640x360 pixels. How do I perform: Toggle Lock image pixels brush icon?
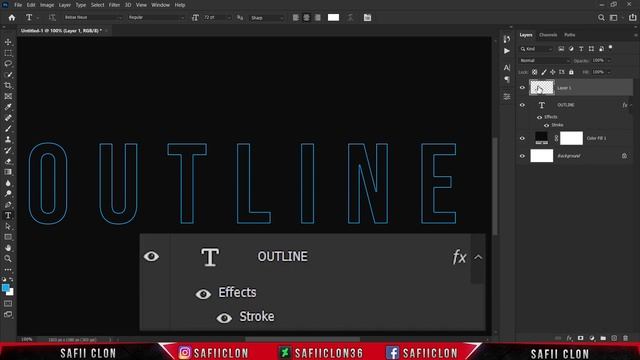[x=544, y=72]
